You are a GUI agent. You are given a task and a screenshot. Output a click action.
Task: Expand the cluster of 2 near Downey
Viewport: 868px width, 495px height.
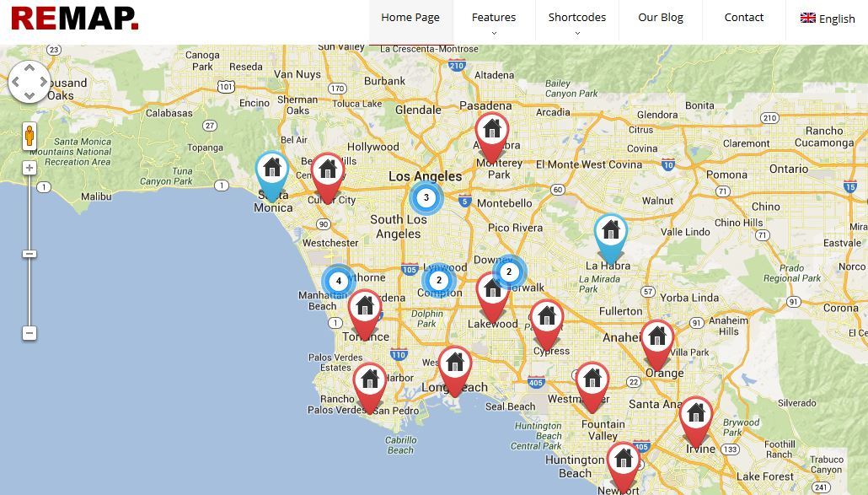[x=509, y=272]
